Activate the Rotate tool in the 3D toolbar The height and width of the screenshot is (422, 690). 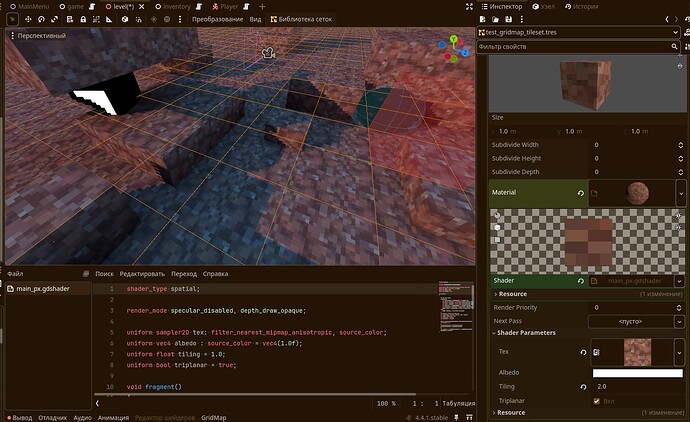coord(41,19)
